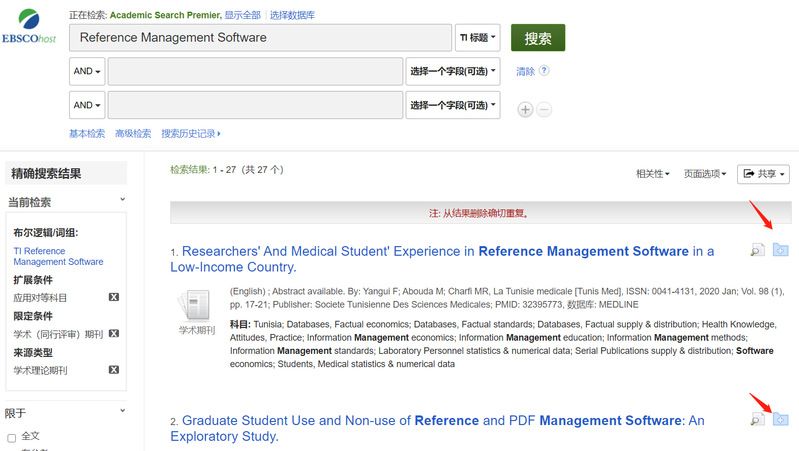Remove the 应用对等科目 expander with its X
This screenshot has width=799, height=451.
pos(114,298)
